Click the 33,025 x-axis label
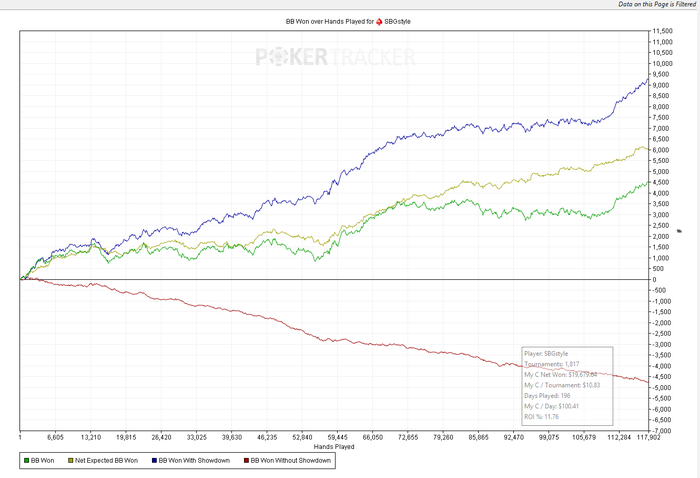 click(x=196, y=437)
